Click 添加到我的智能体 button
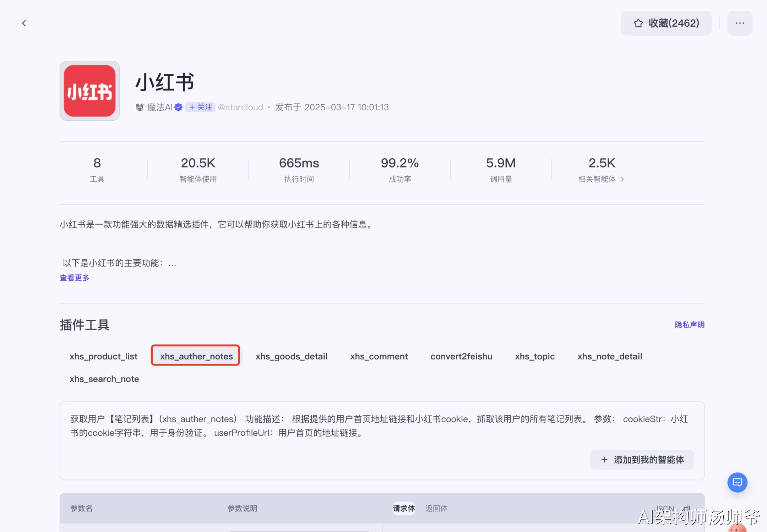This screenshot has width=767, height=532. tap(642, 460)
